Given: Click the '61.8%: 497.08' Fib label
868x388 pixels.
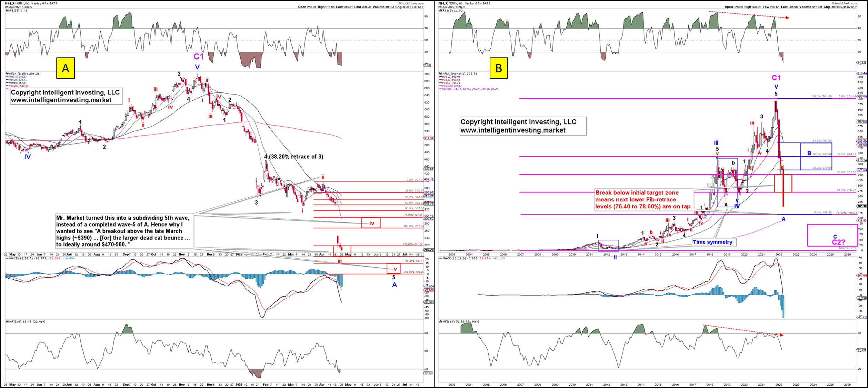Looking at the screenshot, I should pos(822,141).
